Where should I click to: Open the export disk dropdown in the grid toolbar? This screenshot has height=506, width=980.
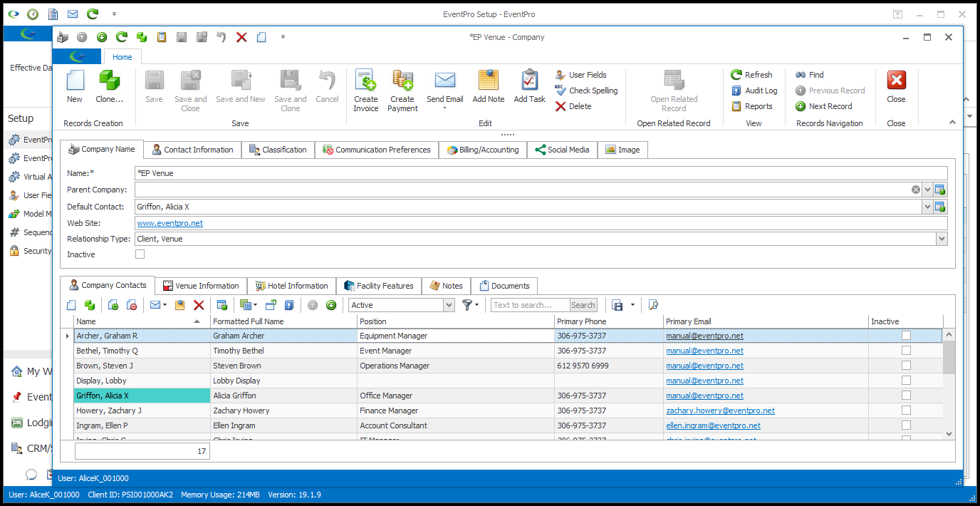coord(632,305)
